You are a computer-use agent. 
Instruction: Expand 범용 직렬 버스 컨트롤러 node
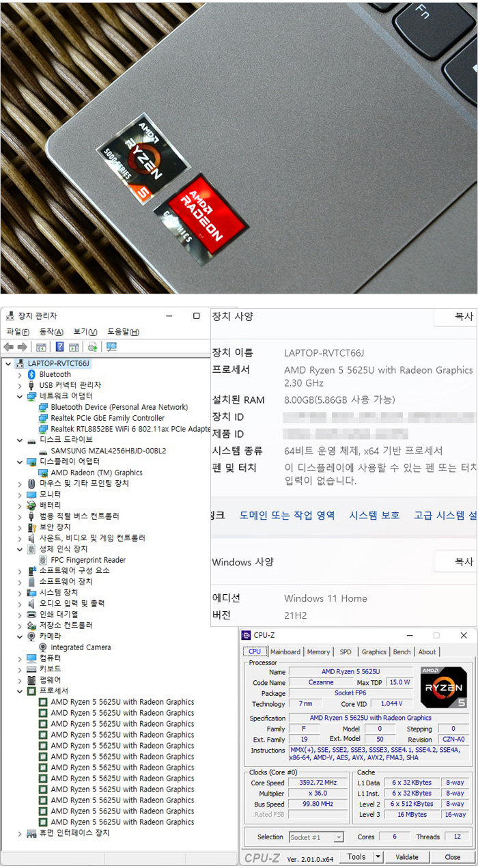point(20,516)
